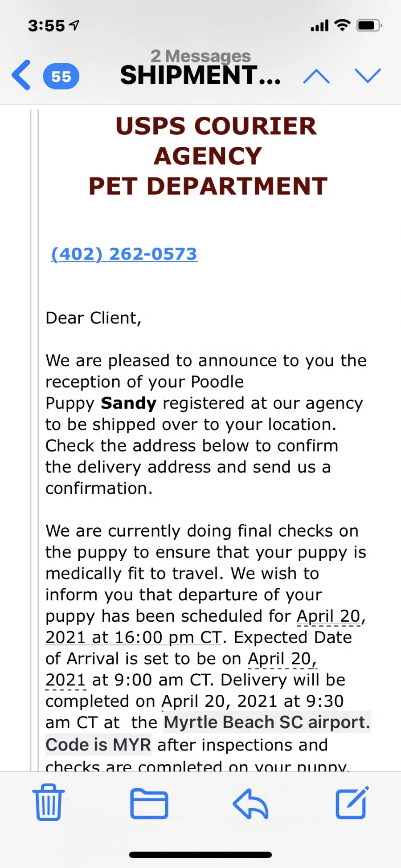Tap the SHIPMENT... subject title

(200, 75)
